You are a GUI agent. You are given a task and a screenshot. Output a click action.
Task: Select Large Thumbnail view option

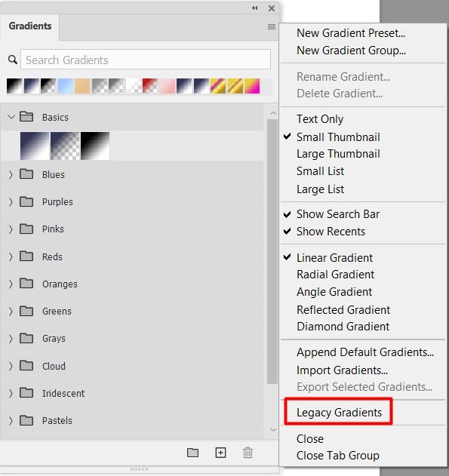(338, 154)
